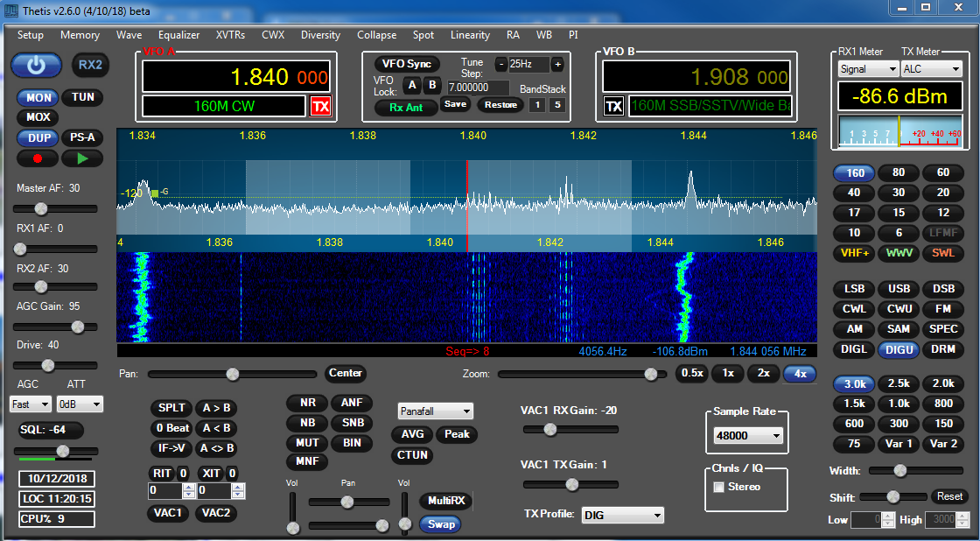Click the SWL band icon
Image resolution: width=980 pixels, height=541 pixels.
coord(943,253)
